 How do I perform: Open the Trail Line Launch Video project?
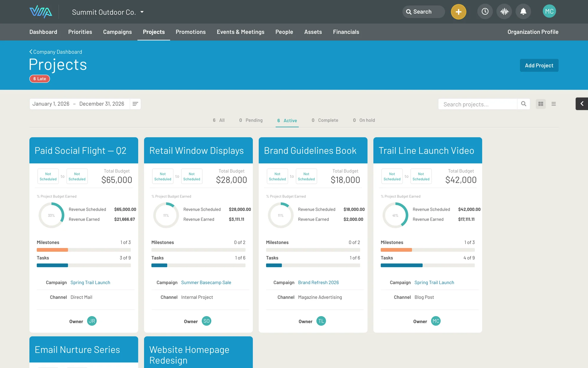tap(426, 150)
